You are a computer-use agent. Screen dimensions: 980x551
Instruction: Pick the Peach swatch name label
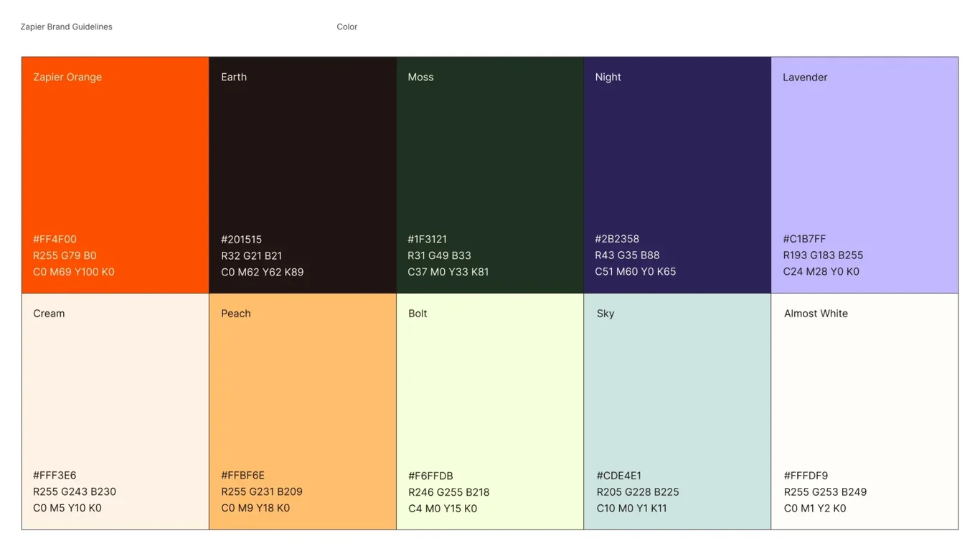point(236,314)
